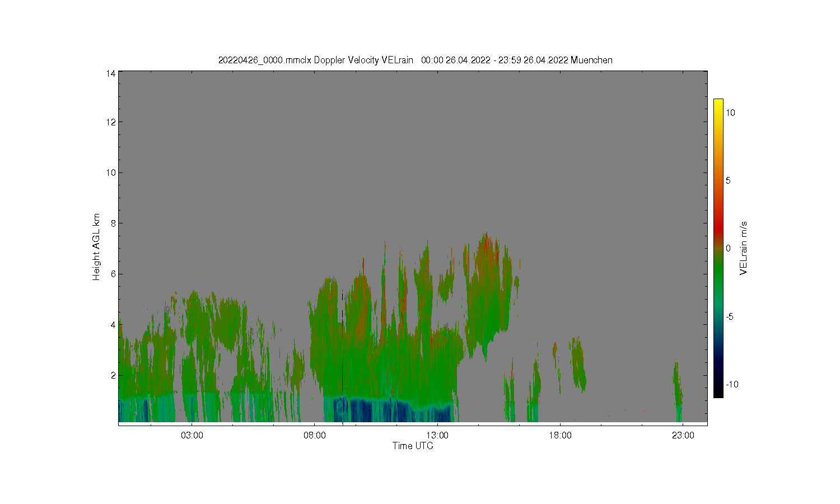Click the 'Height AGL km' axis label
Image resolution: width=840 pixels, height=504 pixels.
click(96, 247)
